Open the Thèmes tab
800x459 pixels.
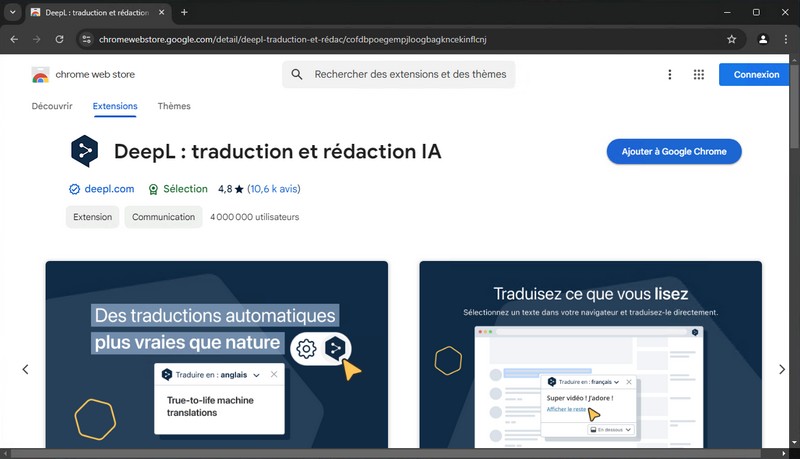[174, 106]
